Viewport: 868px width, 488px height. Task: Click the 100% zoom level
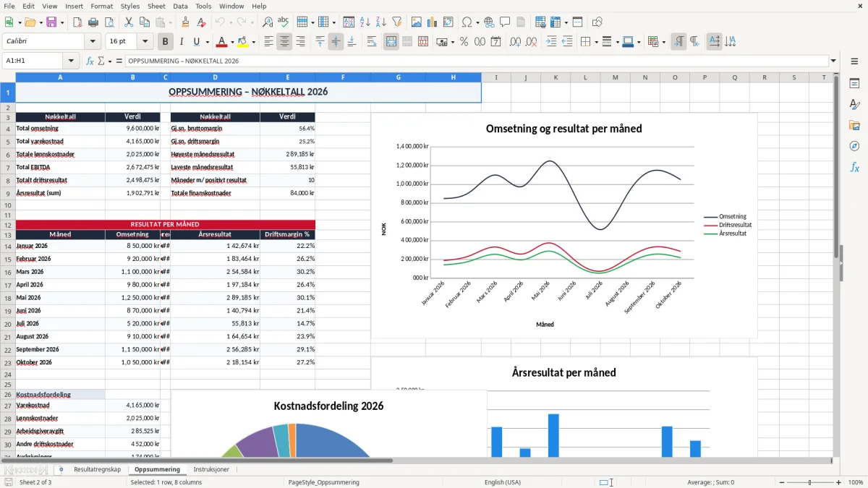855,482
